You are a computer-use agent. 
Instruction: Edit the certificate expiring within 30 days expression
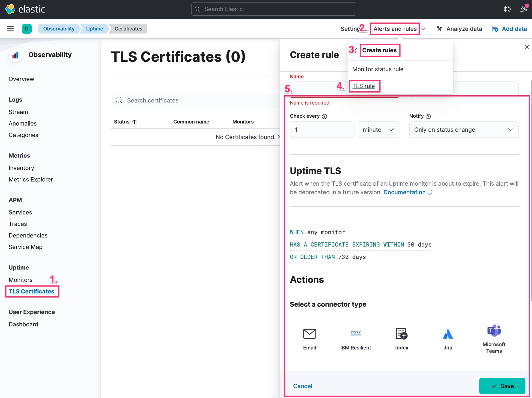(360, 244)
